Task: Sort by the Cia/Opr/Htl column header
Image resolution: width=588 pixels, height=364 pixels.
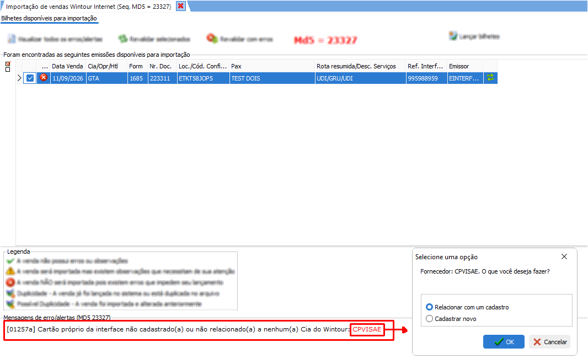Action: [106, 66]
